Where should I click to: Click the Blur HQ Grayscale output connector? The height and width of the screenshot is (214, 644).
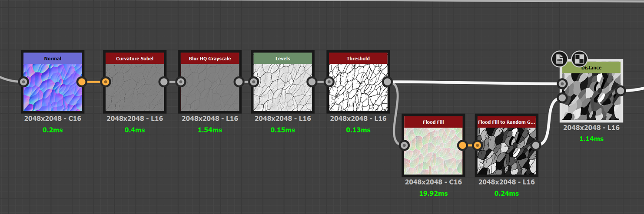coord(239,82)
